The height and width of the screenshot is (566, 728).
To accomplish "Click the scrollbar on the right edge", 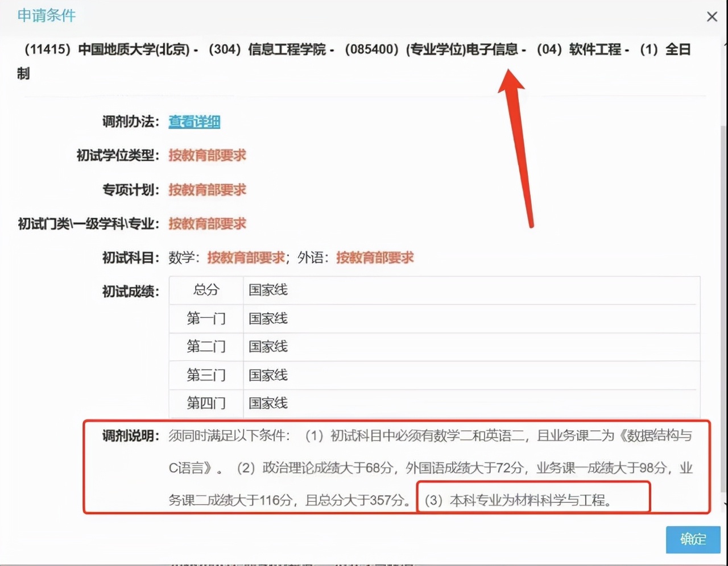I will pos(723,284).
